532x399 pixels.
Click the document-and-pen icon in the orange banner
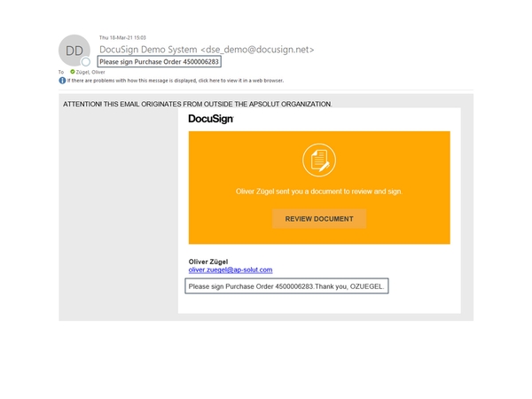318,160
